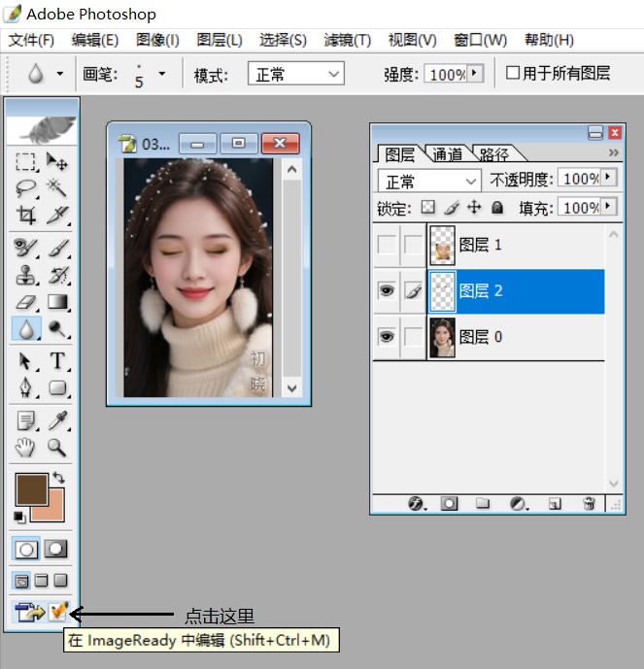Expand the 不透明度 opacity slider arrow

tap(609, 179)
